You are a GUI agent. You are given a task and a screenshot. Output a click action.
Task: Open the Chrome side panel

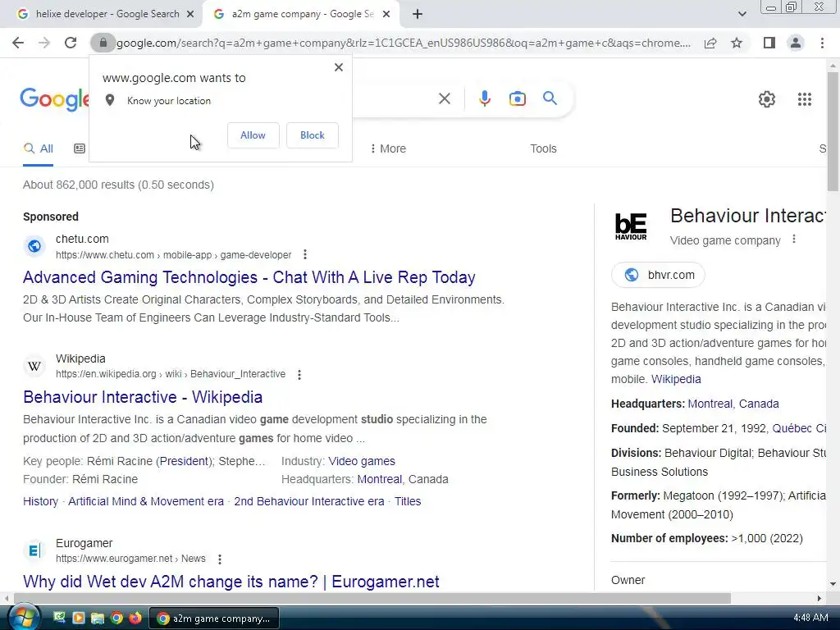point(769,43)
